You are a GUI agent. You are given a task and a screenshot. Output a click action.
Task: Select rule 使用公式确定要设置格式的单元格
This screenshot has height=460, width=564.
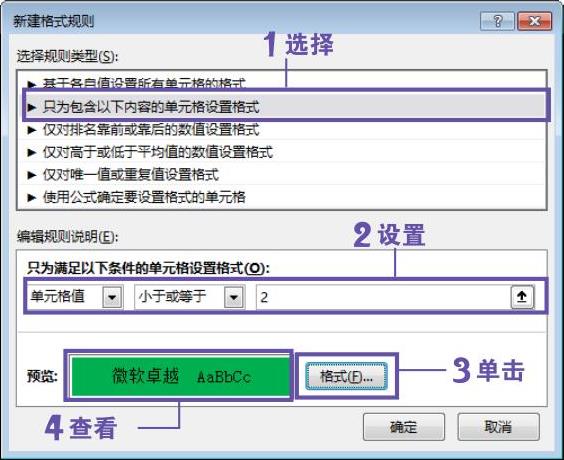click(x=282, y=197)
